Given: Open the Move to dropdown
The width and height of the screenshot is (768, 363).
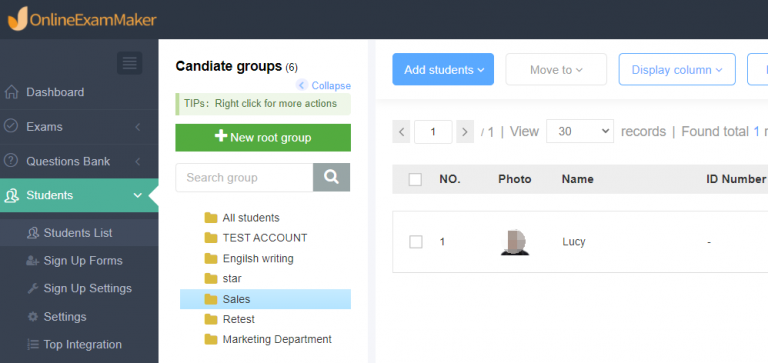Looking at the screenshot, I should click(556, 69).
